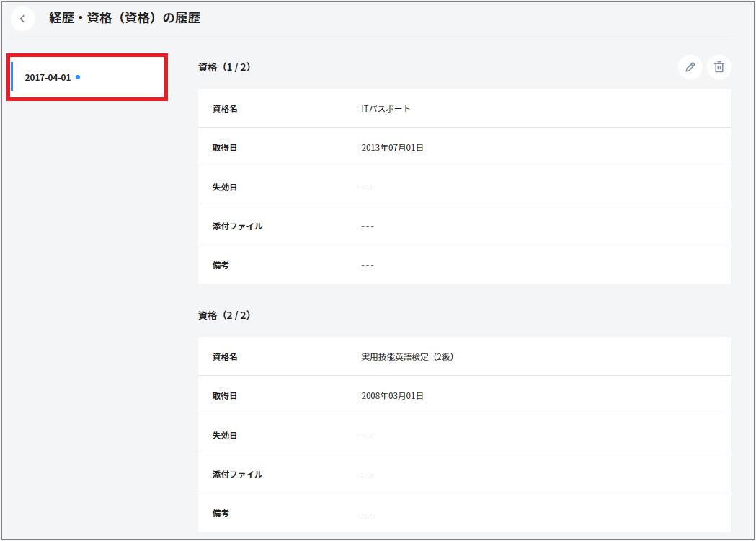This screenshot has height=541, width=756.
Task: Click the 取得日 label in 資格（2/2）
Action: pos(225,396)
